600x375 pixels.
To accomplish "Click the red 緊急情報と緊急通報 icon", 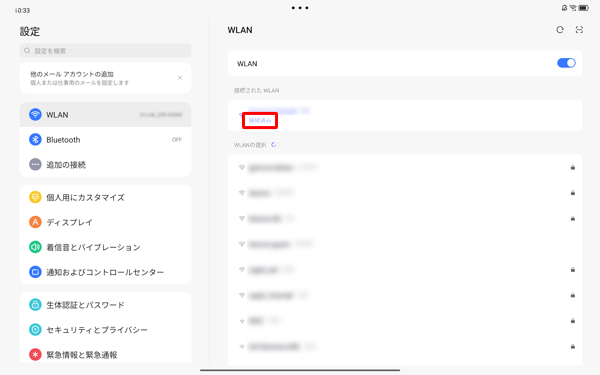I will [35, 354].
